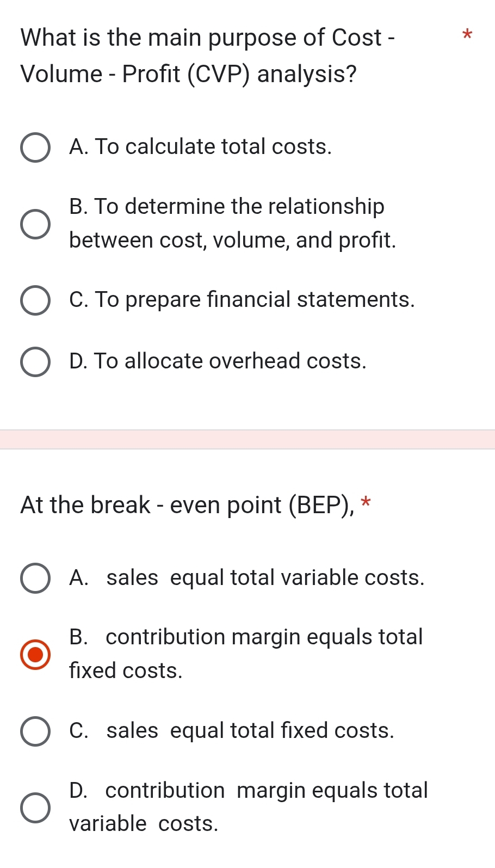Select radio for contribution margin equals total variable costs
Image resolution: width=495 pixels, height=868 pixels.
pos(35,808)
